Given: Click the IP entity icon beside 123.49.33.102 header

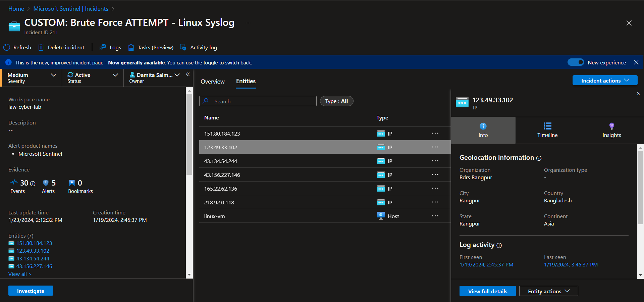Looking at the screenshot, I should pyautogui.click(x=462, y=102).
